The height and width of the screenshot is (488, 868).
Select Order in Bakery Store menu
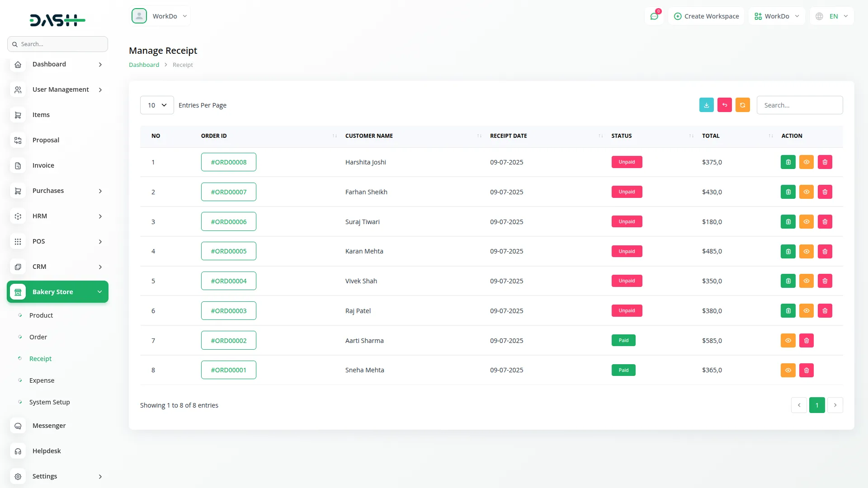[x=38, y=337]
